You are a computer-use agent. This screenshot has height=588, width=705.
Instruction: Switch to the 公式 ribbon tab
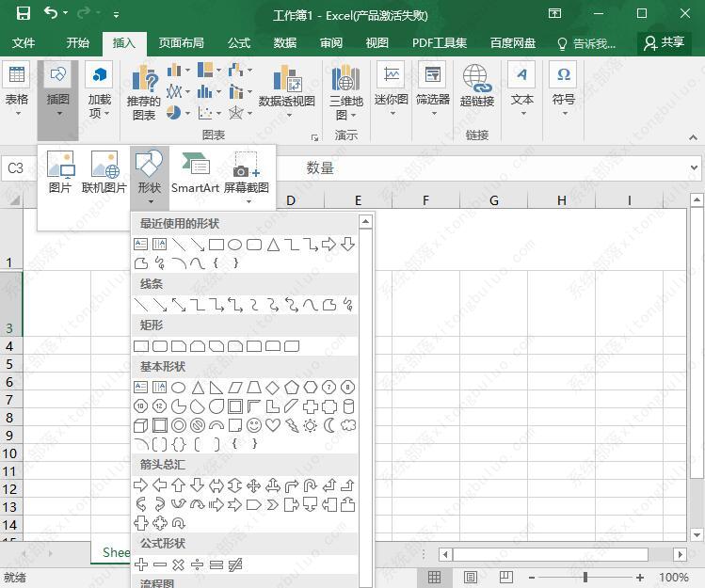point(239,43)
